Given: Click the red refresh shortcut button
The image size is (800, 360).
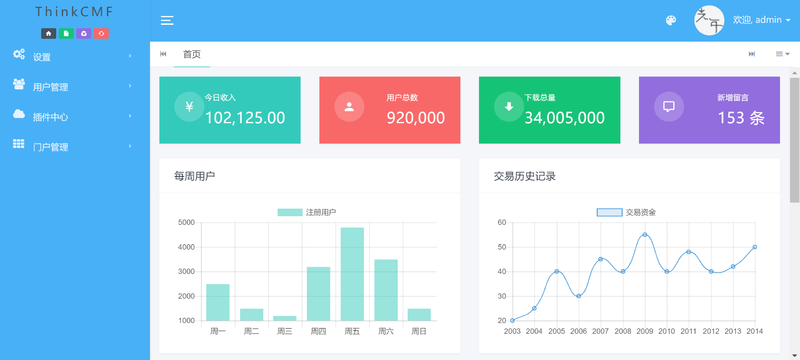Looking at the screenshot, I should coord(101,34).
